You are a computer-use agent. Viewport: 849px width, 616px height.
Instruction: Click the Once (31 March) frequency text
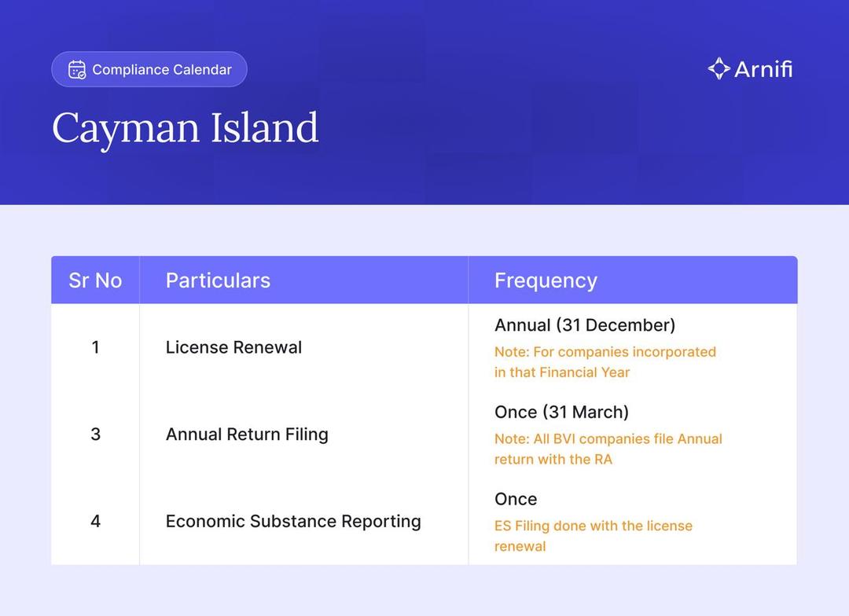tap(561, 412)
